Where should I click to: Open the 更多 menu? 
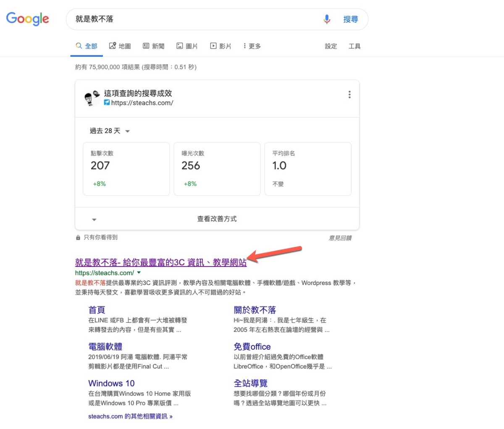point(252,46)
